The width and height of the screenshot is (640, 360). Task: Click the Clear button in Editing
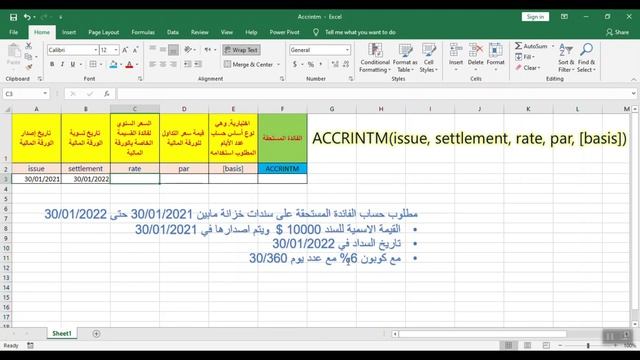click(528, 68)
